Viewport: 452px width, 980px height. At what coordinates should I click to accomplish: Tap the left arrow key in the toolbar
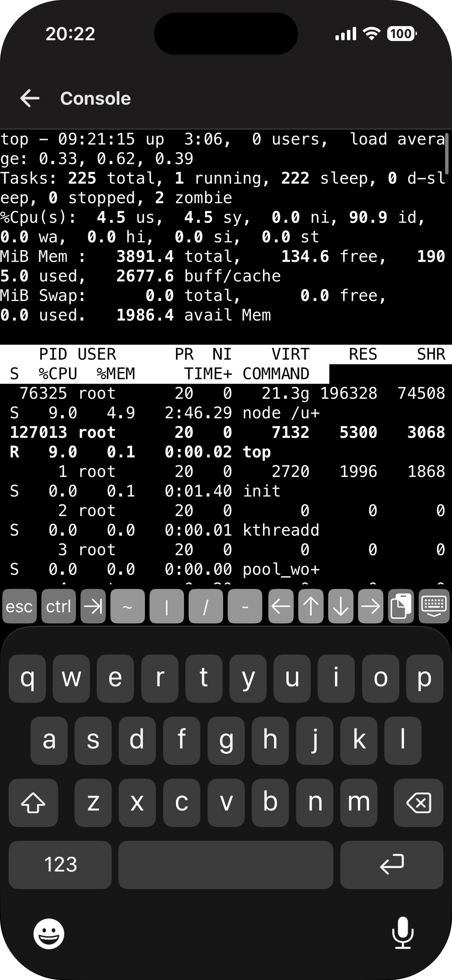(x=281, y=606)
